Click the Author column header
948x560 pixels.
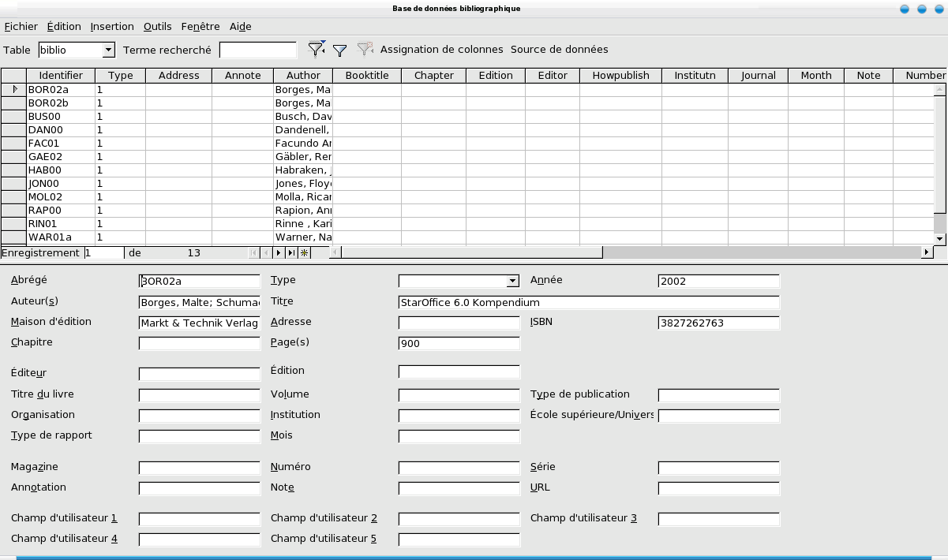coord(303,76)
